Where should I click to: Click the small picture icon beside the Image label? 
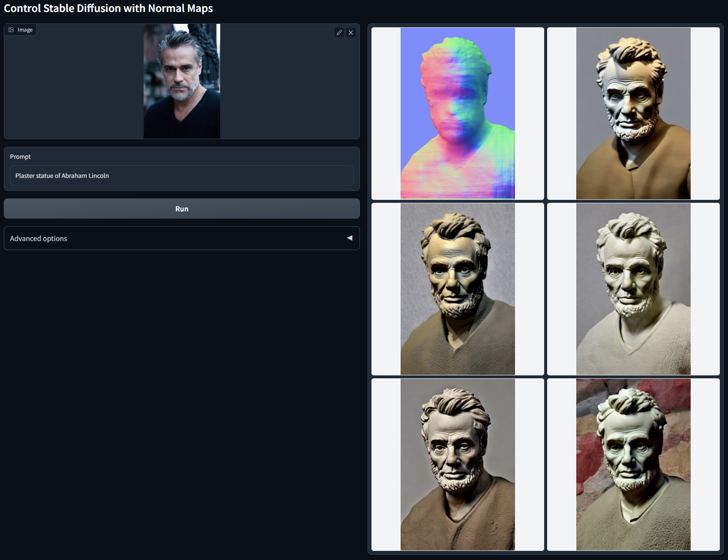coord(11,30)
